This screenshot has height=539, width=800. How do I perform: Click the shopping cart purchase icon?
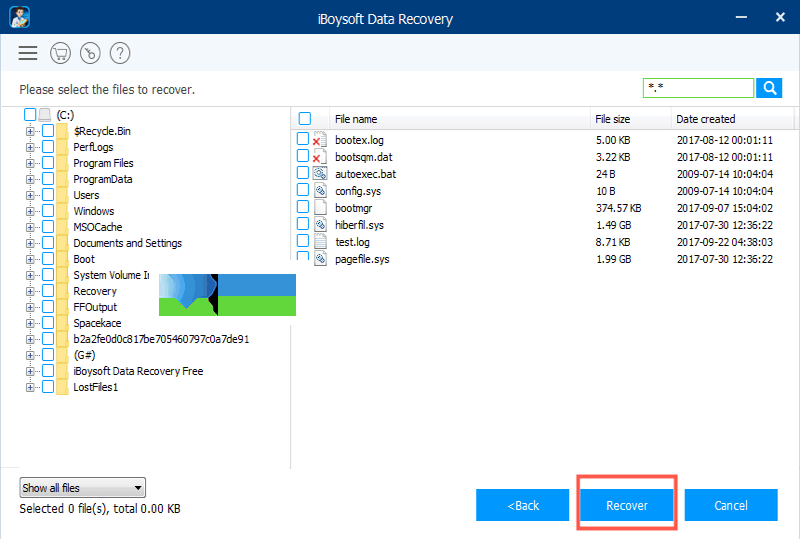[60, 53]
